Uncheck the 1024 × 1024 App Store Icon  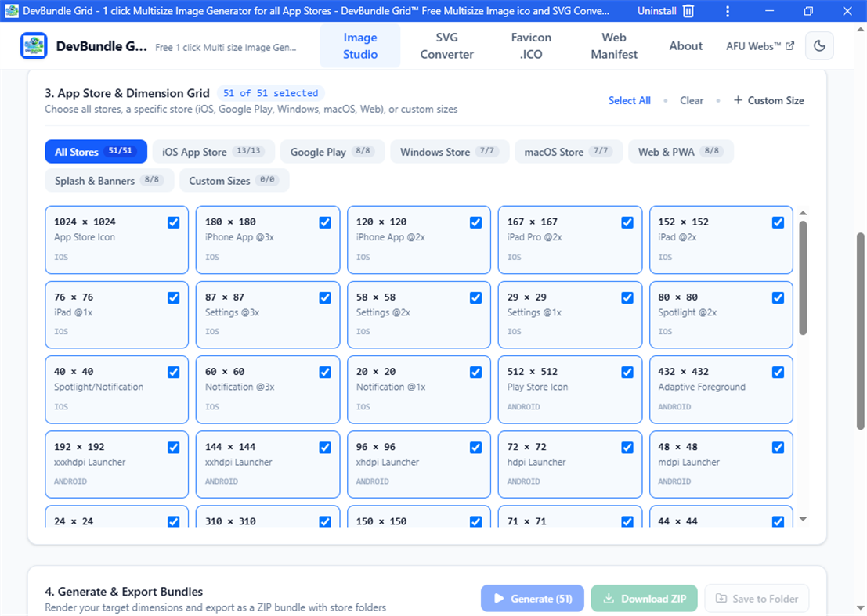pyautogui.click(x=174, y=222)
